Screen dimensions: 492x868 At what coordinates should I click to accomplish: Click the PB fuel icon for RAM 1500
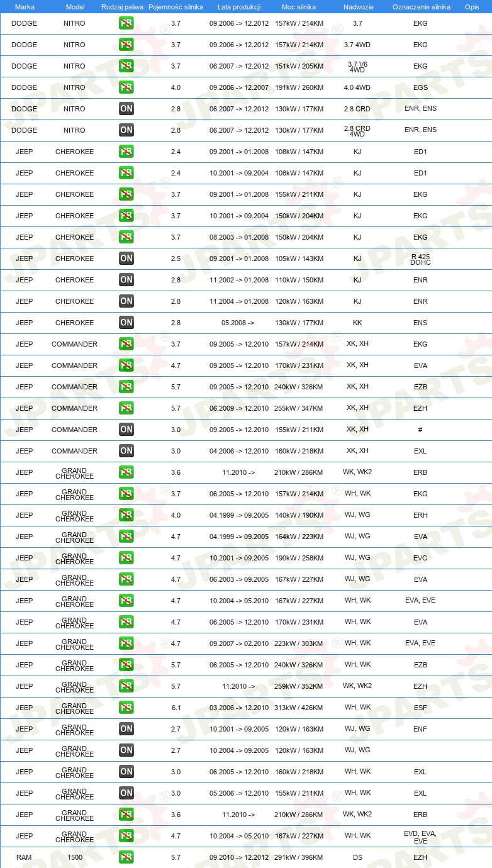(126, 857)
